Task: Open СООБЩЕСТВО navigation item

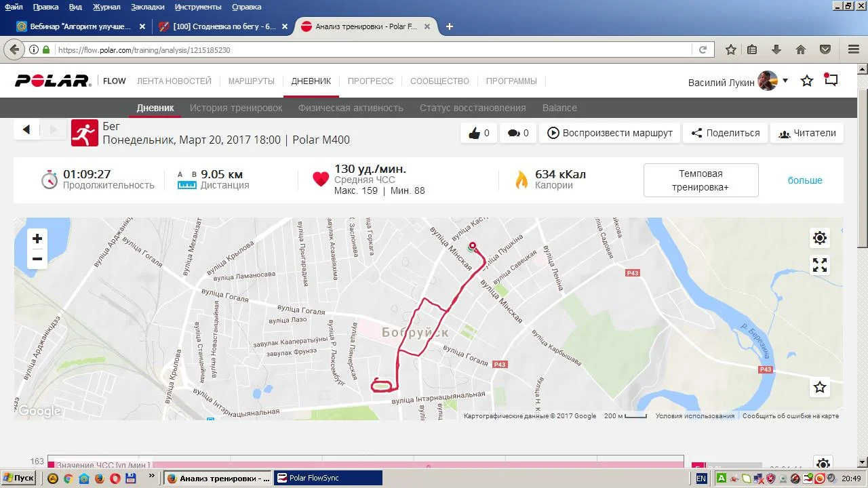Action: coord(439,81)
